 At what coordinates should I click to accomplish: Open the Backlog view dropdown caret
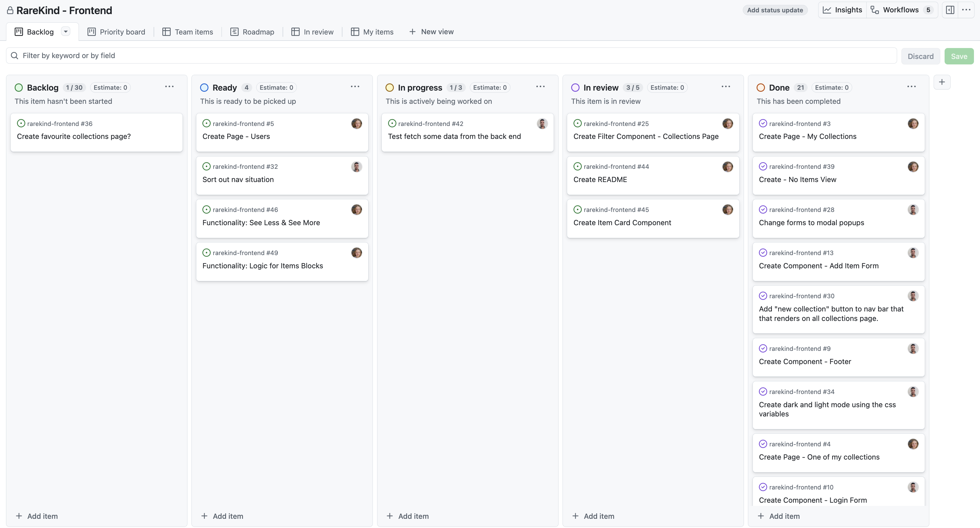click(65, 31)
